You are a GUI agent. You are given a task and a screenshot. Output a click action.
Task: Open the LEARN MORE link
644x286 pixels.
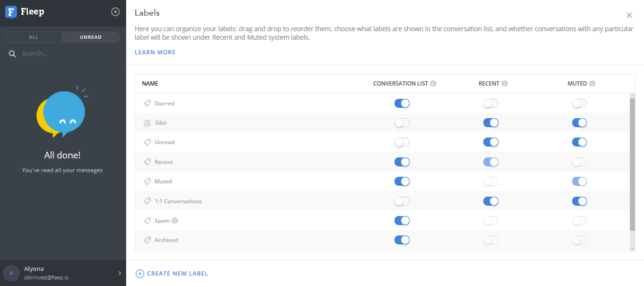point(155,52)
